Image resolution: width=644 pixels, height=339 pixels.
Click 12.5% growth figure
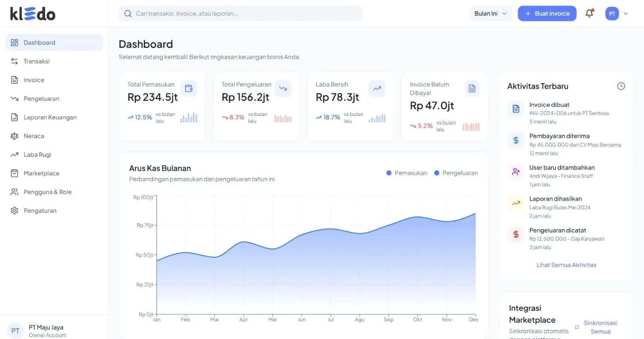point(143,117)
